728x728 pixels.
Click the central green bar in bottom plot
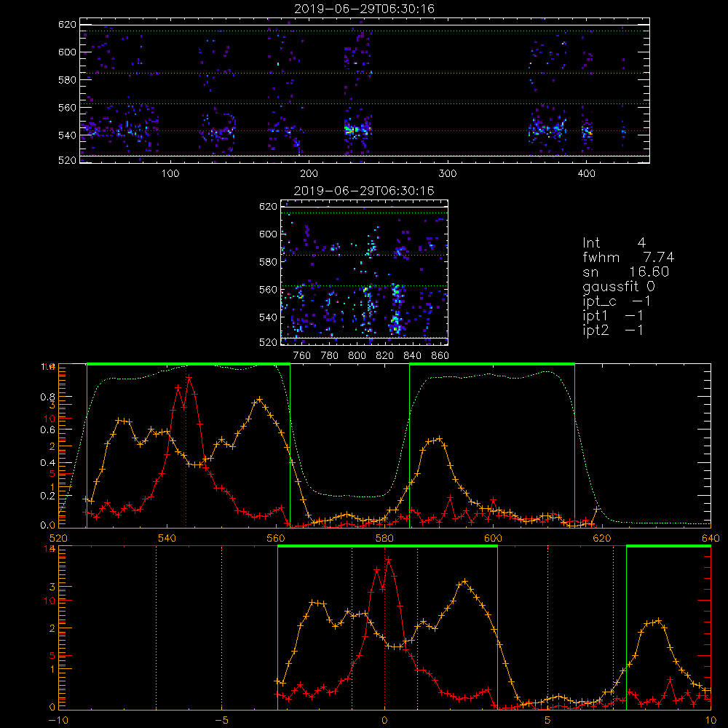(388, 547)
